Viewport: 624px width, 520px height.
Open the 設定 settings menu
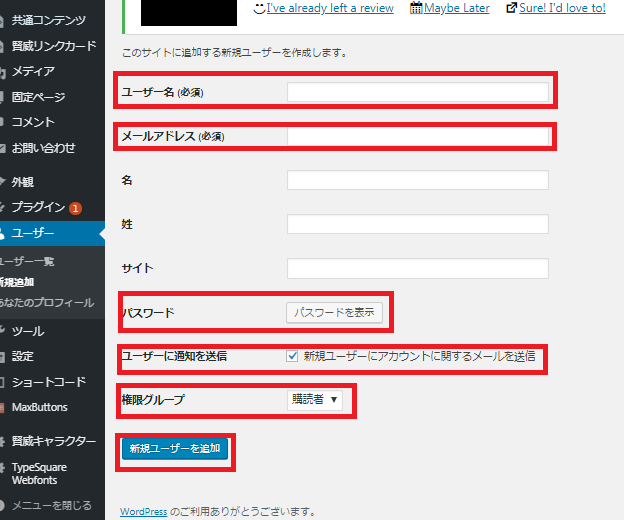pos(24,356)
